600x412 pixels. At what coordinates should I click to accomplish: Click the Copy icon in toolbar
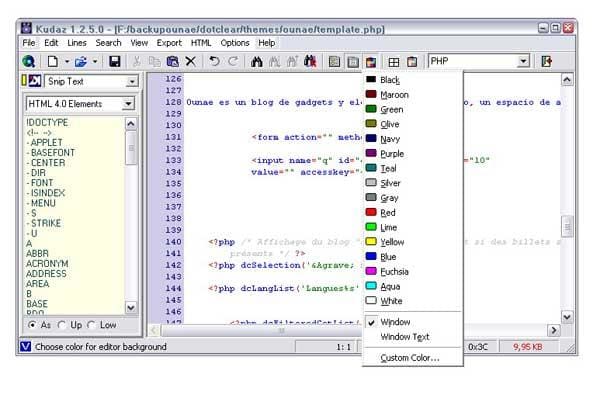coord(154,61)
